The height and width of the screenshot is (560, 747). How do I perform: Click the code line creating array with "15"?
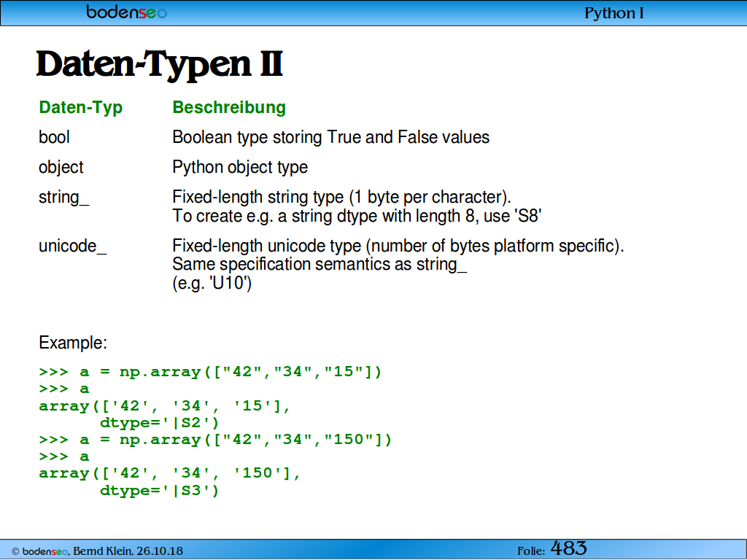(x=211, y=371)
